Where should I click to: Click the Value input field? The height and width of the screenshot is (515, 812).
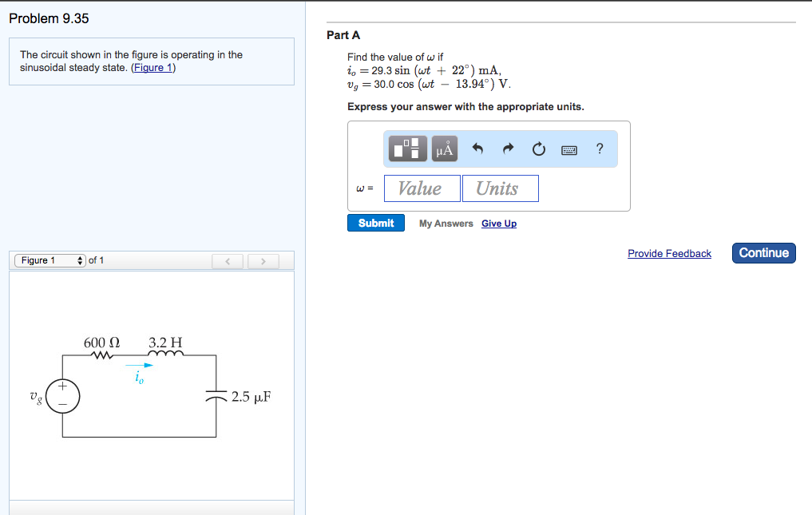422,188
